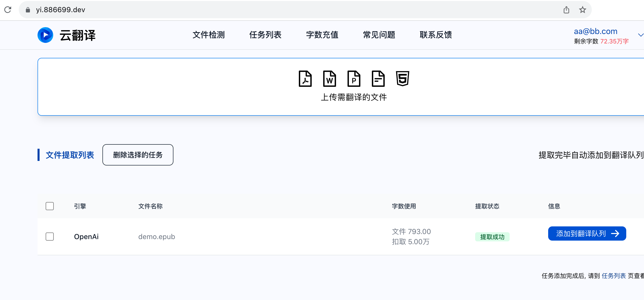Click the Word document icon
This screenshot has height=300, width=644.
click(x=329, y=79)
